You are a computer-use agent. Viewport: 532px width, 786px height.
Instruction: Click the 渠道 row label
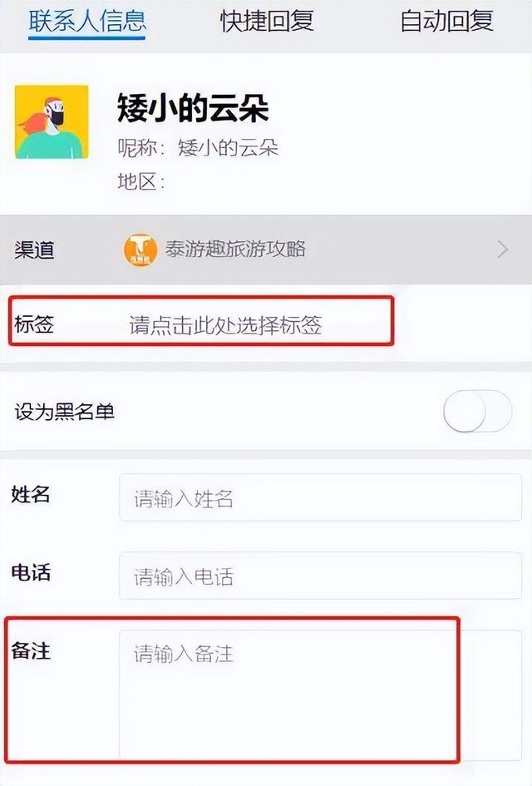(34, 250)
